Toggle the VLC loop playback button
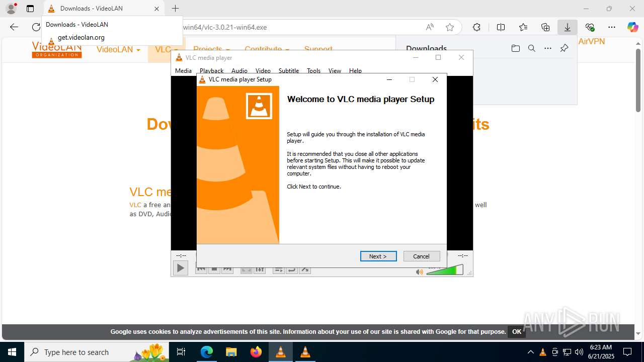The height and width of the screenshot is (362, 644). (291, 271)
